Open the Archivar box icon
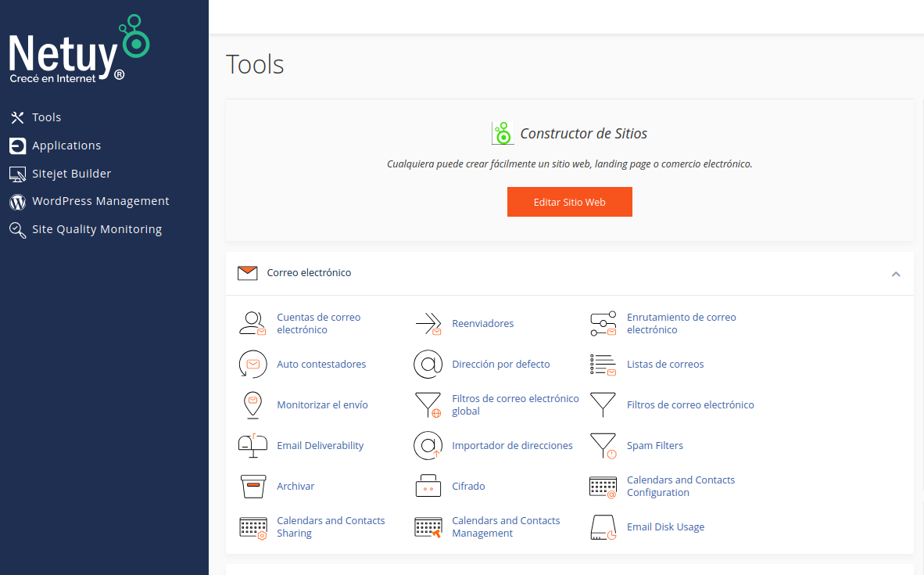The height and width of the screenshot is (575, 924). pos(252,487)
